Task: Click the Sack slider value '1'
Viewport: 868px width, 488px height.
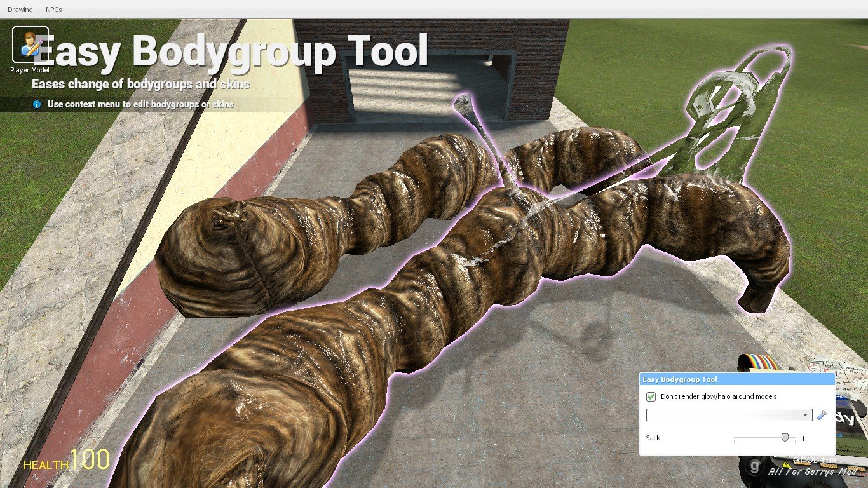Action: [x=803, y=438]
